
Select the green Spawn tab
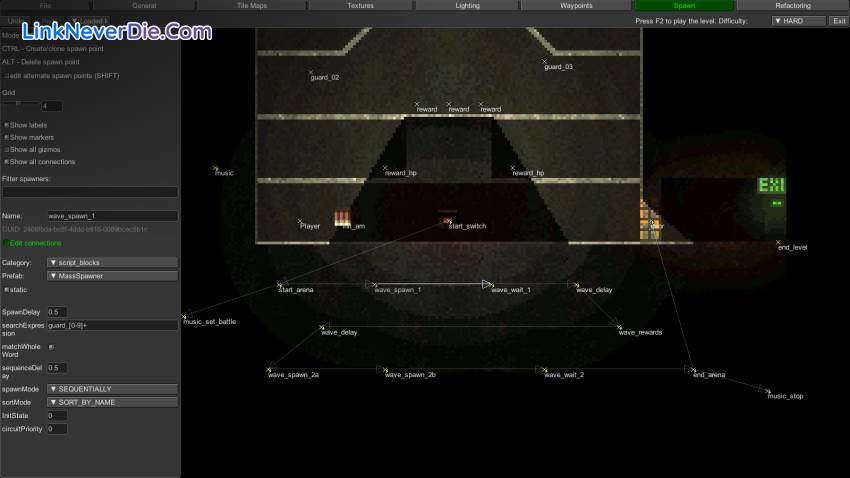(x=684, y=5)
